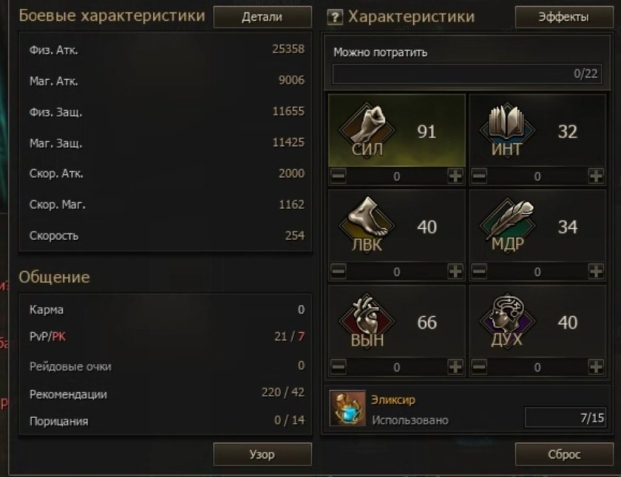Select the ВЫН constitution heart icon
This screenshot has width=621, height=477.
click(x=367, y=320)
